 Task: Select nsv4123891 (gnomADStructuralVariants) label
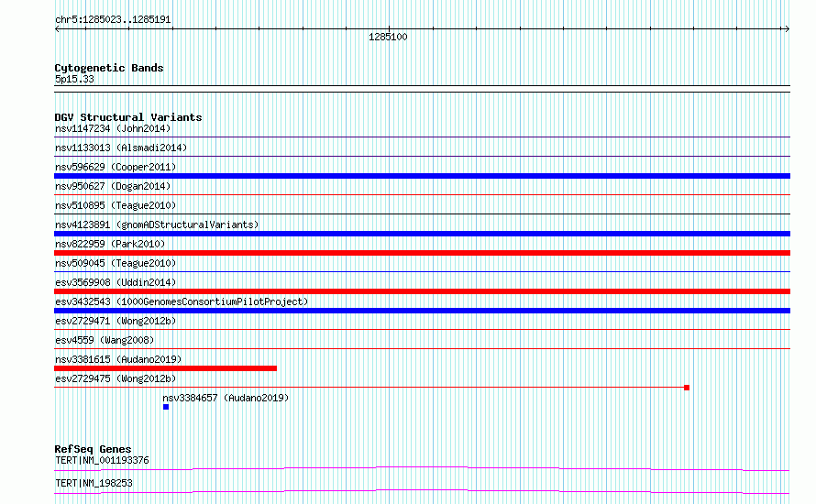(x=157, y=225)
